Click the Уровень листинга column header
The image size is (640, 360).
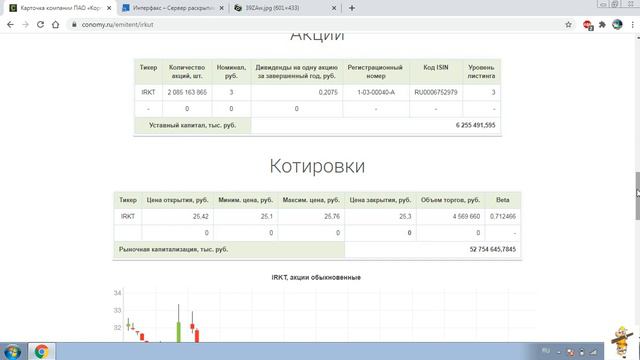481,72
